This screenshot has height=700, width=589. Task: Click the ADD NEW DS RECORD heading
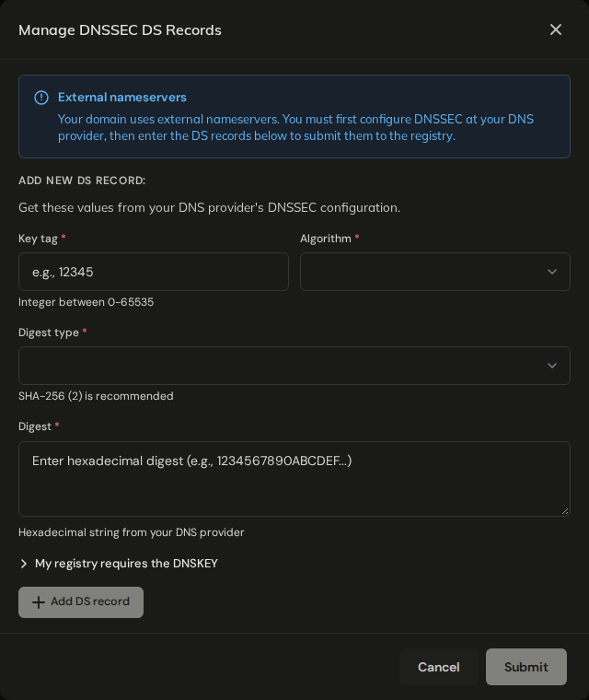pos(82,181)
